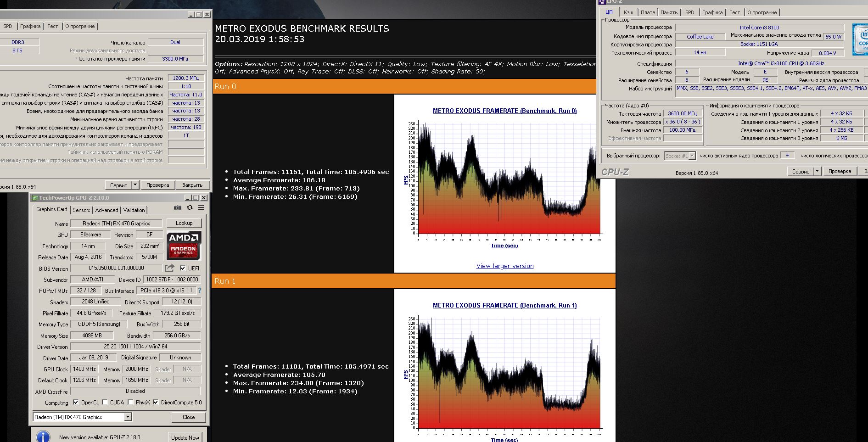Open the View larger version link
This screenshot has height=442, width=868.
pyautogui.click(x=505, y=266)
